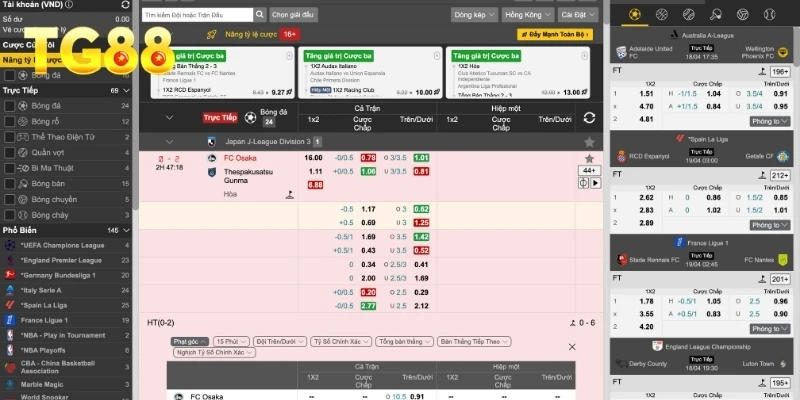Viewport: 800px width, 400px height.
Task: Click the UEFA Champions League icon
Action: 10,245
